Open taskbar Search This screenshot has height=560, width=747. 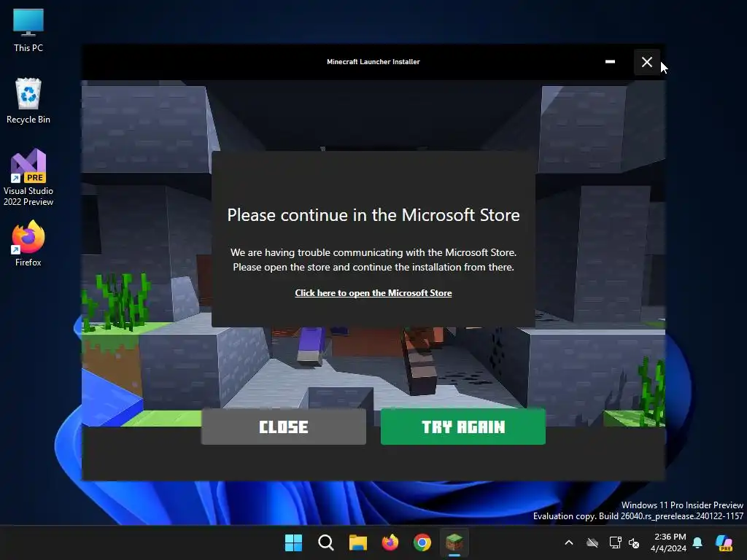coord(326,542)
